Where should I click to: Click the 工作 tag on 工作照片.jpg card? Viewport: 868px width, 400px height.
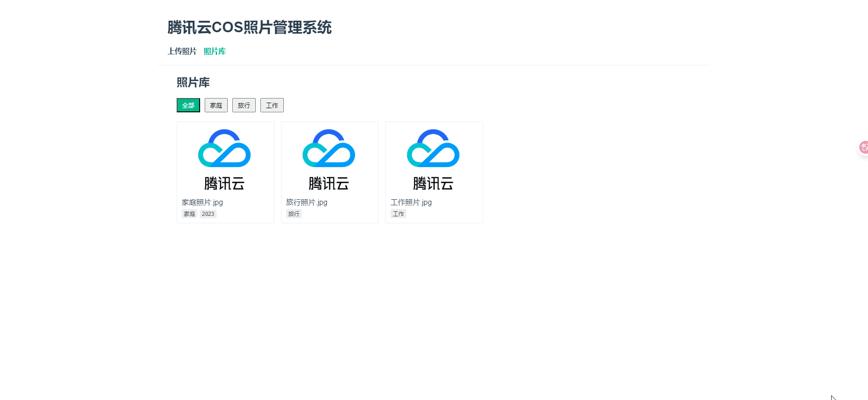[398, 214]
